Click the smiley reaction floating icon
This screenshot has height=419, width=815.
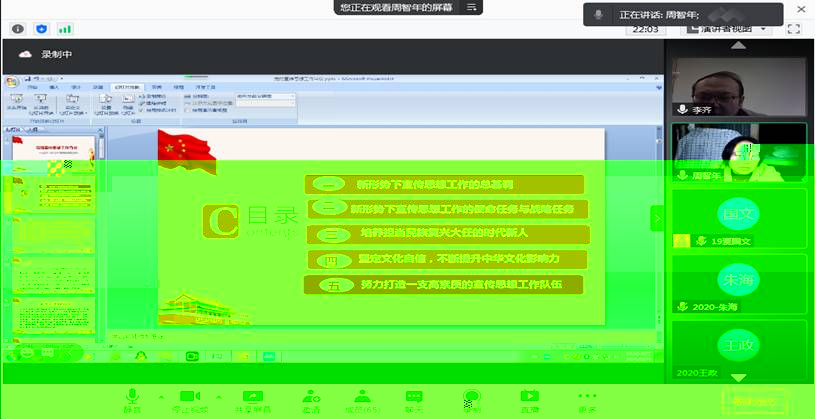pos(27,352)
